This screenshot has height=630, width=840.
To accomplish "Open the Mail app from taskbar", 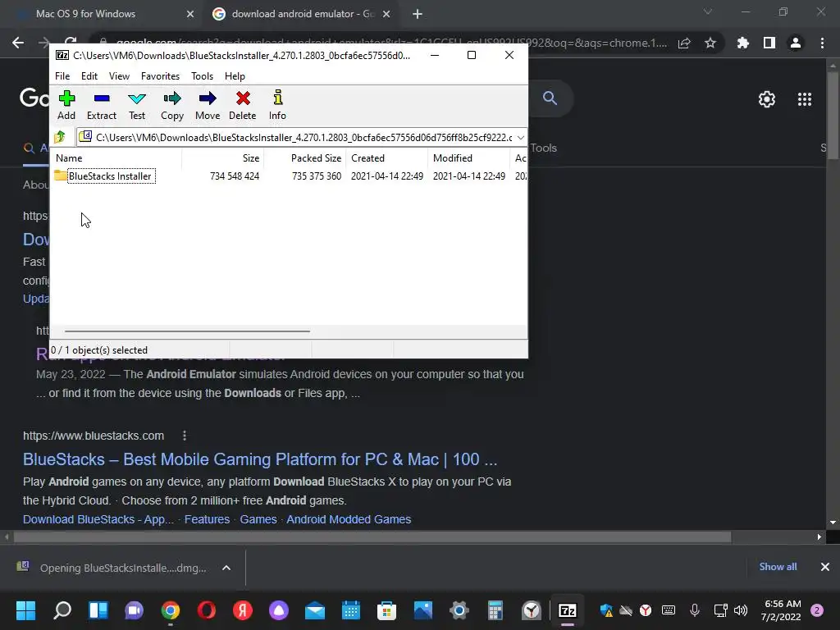I will (x=315, y=610).
